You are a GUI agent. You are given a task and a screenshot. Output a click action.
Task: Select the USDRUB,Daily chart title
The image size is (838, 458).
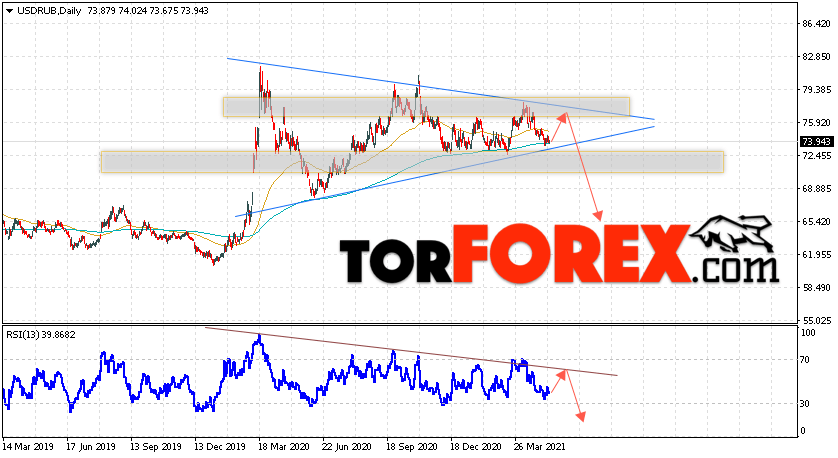pos(49,11)
